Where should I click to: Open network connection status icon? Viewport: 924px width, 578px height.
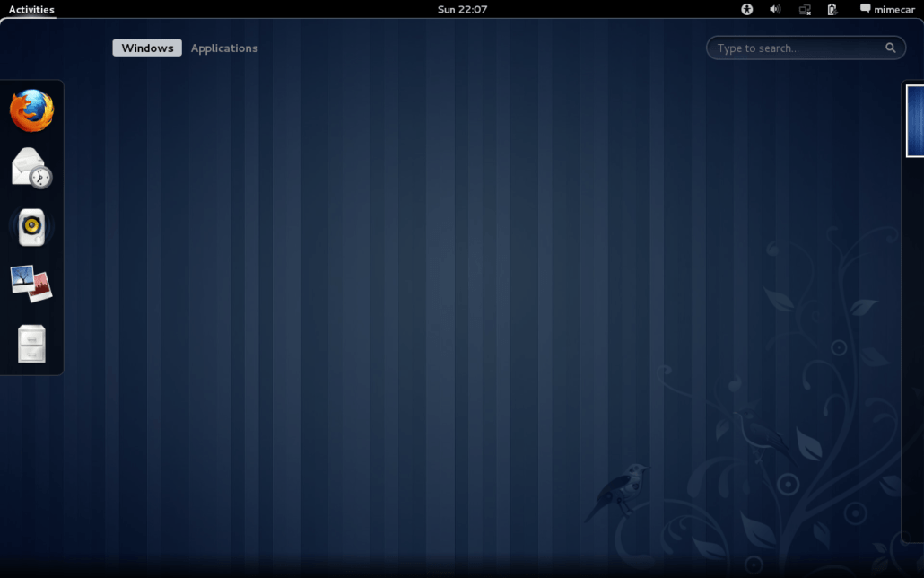pyautogui.click(x=805, y=10)
